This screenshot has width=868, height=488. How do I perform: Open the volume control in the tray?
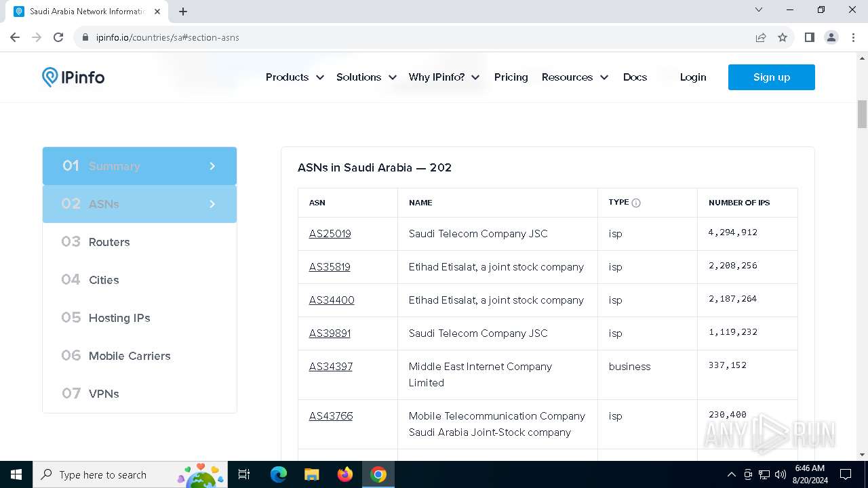[x=781, y=474]
